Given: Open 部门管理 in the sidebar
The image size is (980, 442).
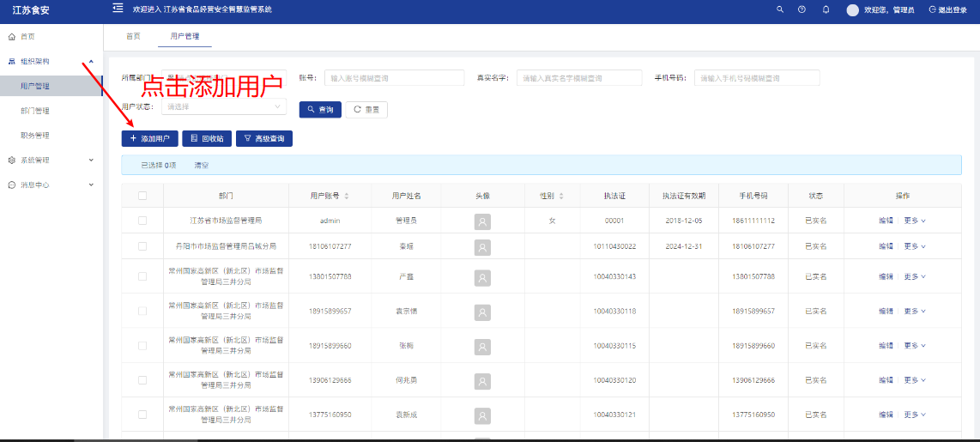Looking at the screenshot, I should click(35, 111).
